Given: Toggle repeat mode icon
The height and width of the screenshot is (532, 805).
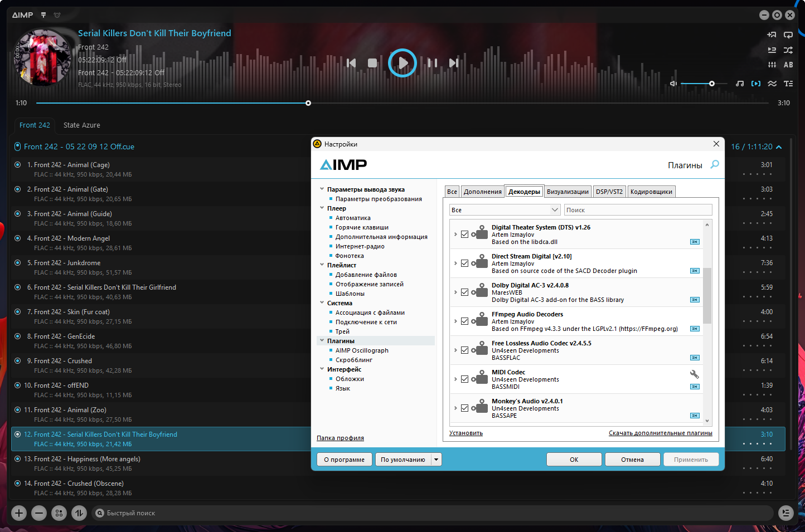Looking at the screenshot, I should (x=788, y=35).
